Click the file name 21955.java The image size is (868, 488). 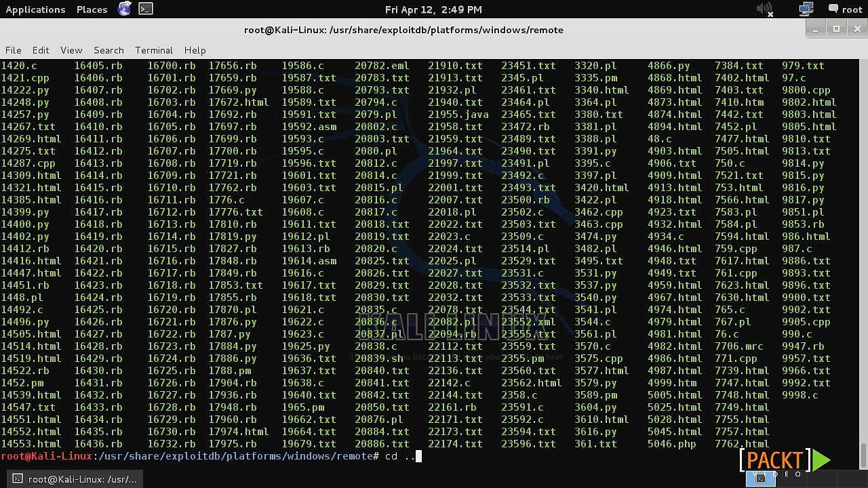tap(458, 115)
